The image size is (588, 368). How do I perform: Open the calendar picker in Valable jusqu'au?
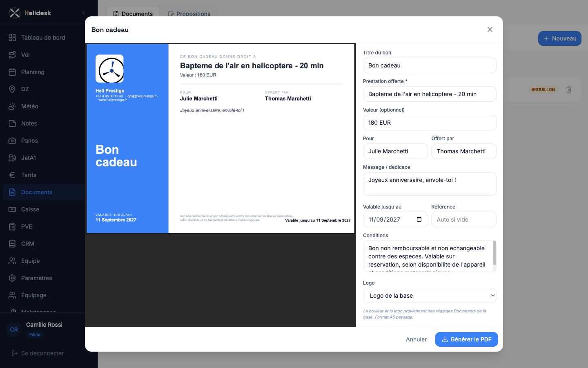click(x=419, y=220)
